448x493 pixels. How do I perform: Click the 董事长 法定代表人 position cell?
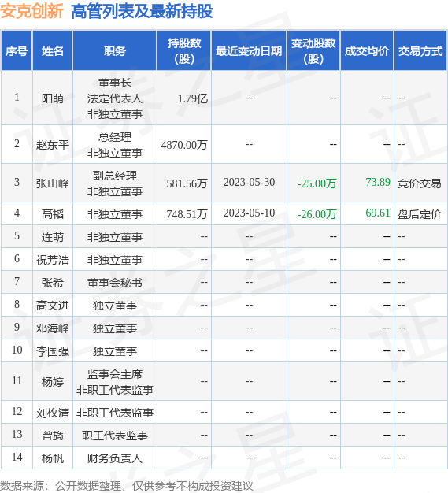(115, 98)
